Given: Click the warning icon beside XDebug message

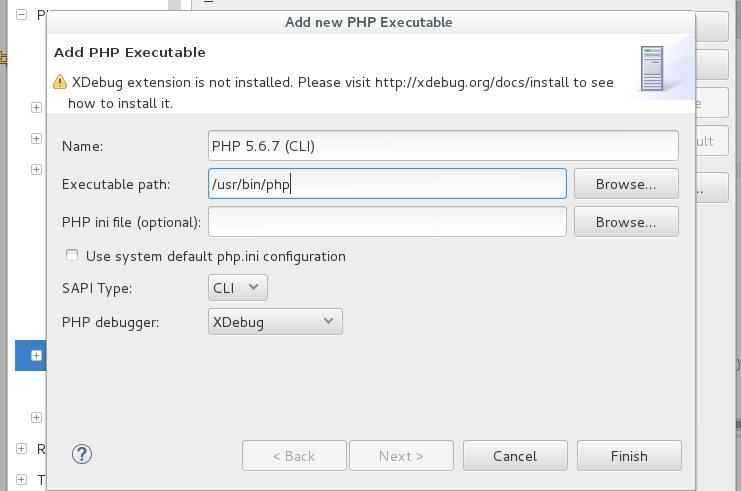Looking at the screenshot, I should (60, 84).
